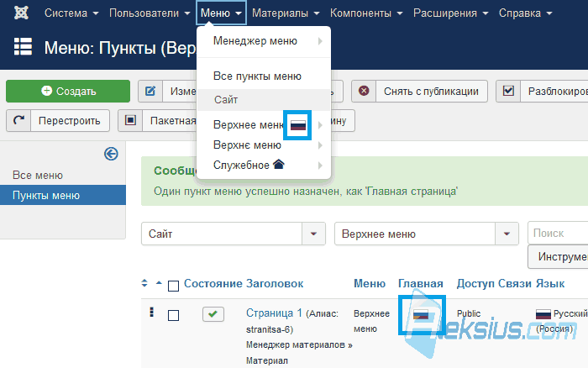Screen dimensions: 588x368
Task: Click the edit pencil icon
Action: 150,91
